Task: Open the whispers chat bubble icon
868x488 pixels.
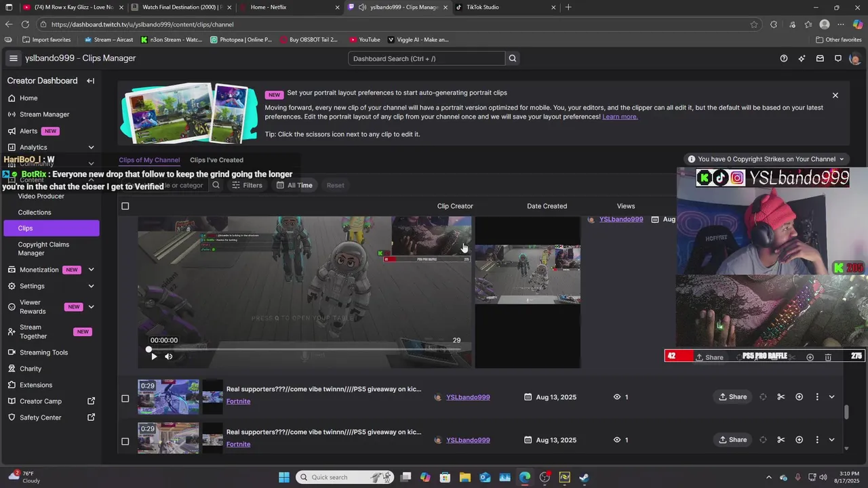Action: click(838, 58)
